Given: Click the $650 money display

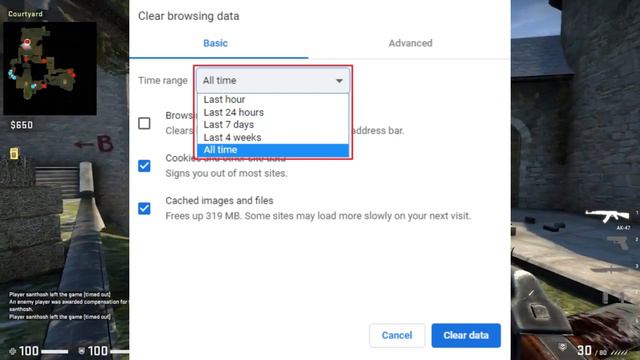Looking at the screenshot, I should click(22, 125).
